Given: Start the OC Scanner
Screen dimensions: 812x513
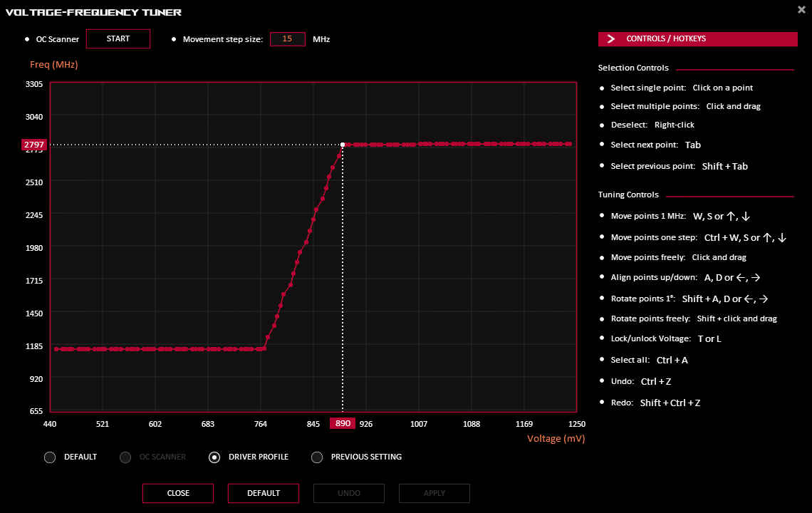Looking at the screenshot, I should pyautogui.click(x=118, y=38).
